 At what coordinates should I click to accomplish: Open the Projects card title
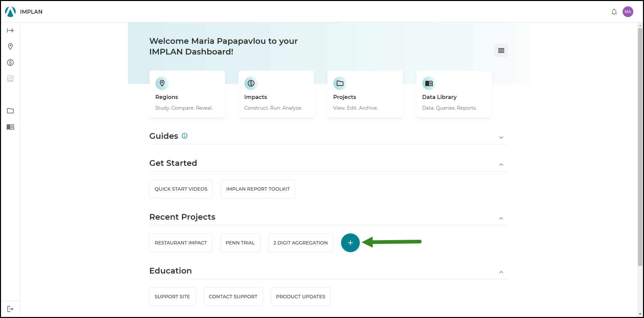[344, 97]
